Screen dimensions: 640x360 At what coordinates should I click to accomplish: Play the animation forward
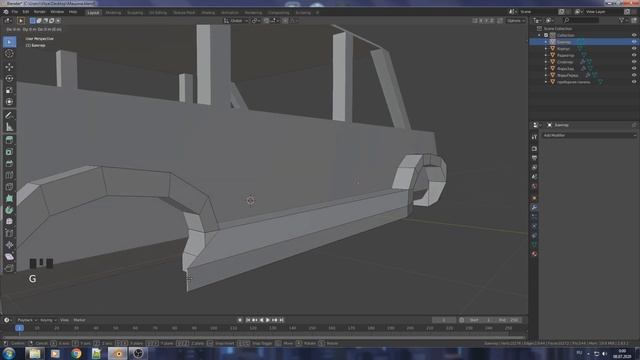(x=268, y=320)
